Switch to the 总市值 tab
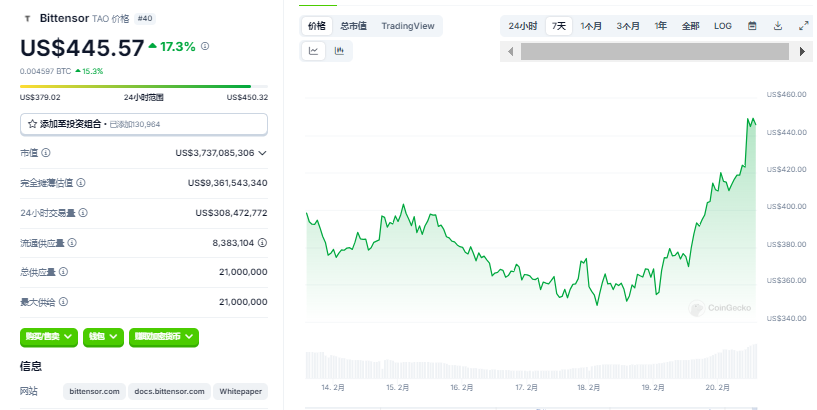Screen dimensions: 817x410 353,26
